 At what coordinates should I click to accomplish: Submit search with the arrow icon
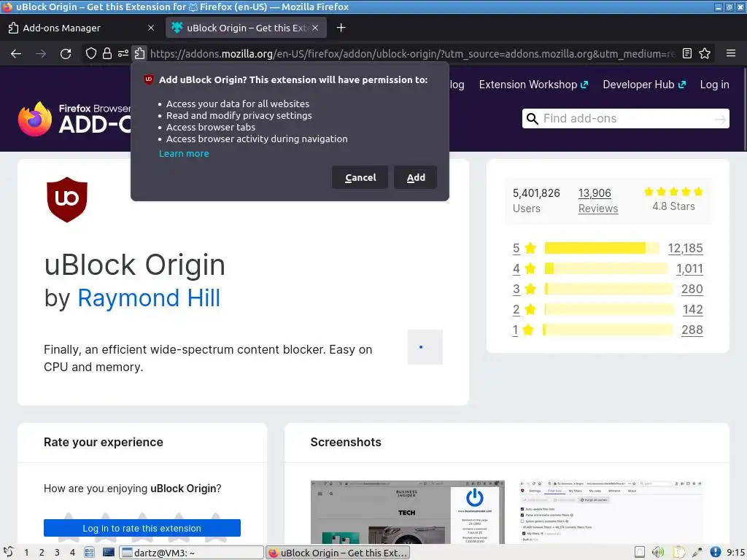720,119
